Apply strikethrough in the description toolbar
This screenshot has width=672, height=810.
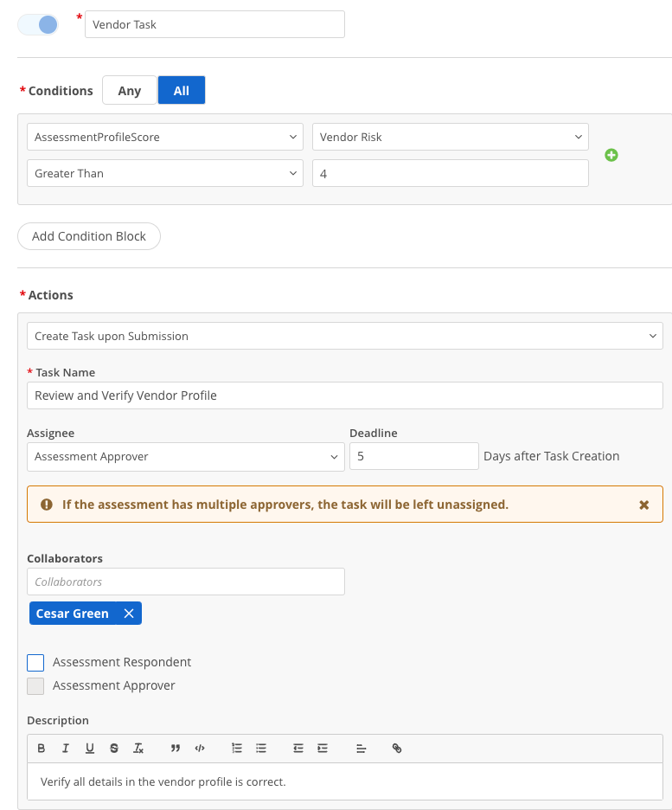point(113,748)
